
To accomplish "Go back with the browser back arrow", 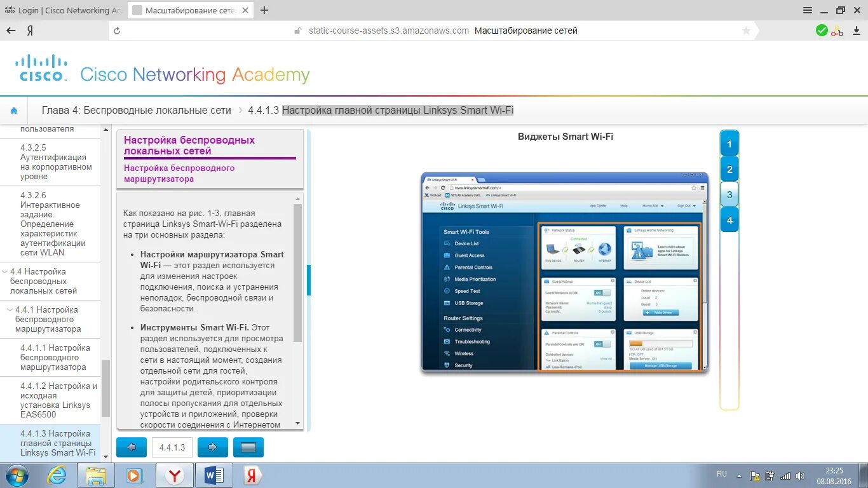I will click(x=11, y=30).
